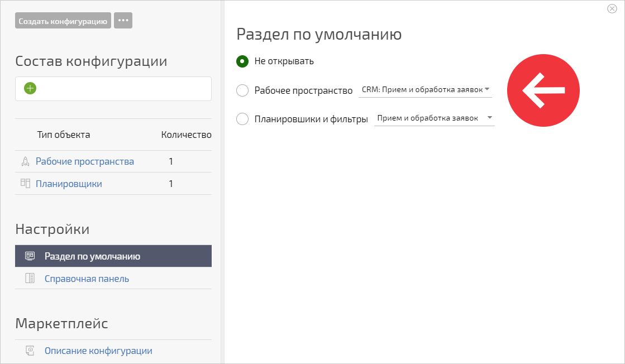This screenshot has height=364, width=625.
Task: Open the CRM: Прием и обработка заявок dropdown
Action: (425, 90)
